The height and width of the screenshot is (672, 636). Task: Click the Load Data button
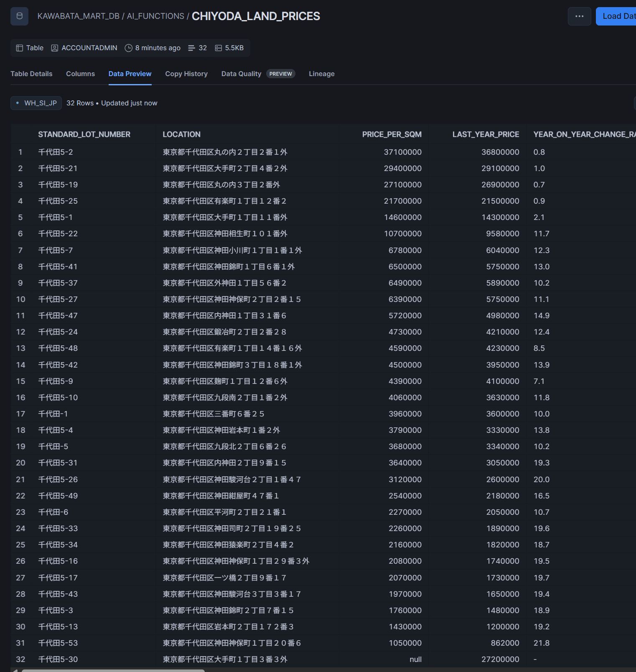click(x=616, y=16)
